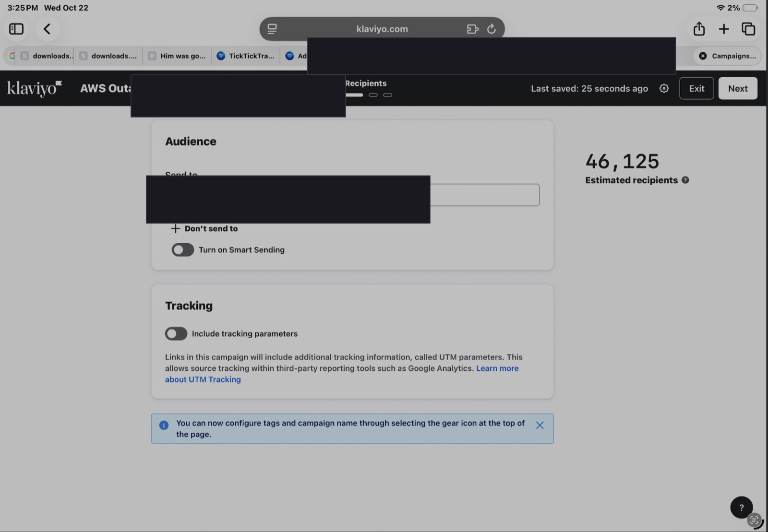
Task: Toggle the Safari sidebar icon
Action: 16,29
